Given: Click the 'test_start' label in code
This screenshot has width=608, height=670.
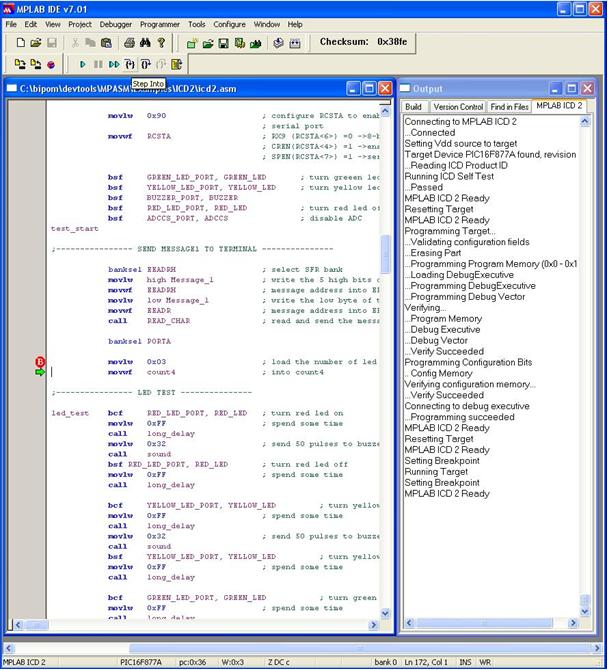Looking at the screenshot, I should [75, 229].
